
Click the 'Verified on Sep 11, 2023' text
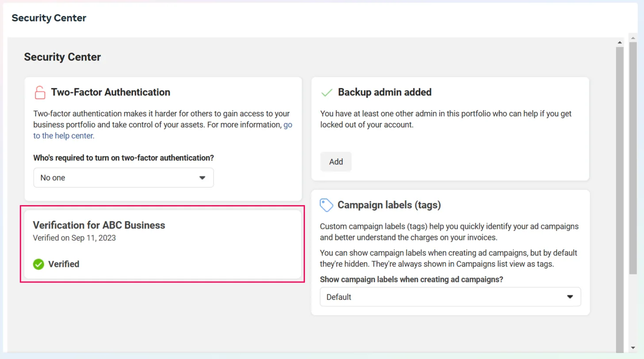coord(74,238)
